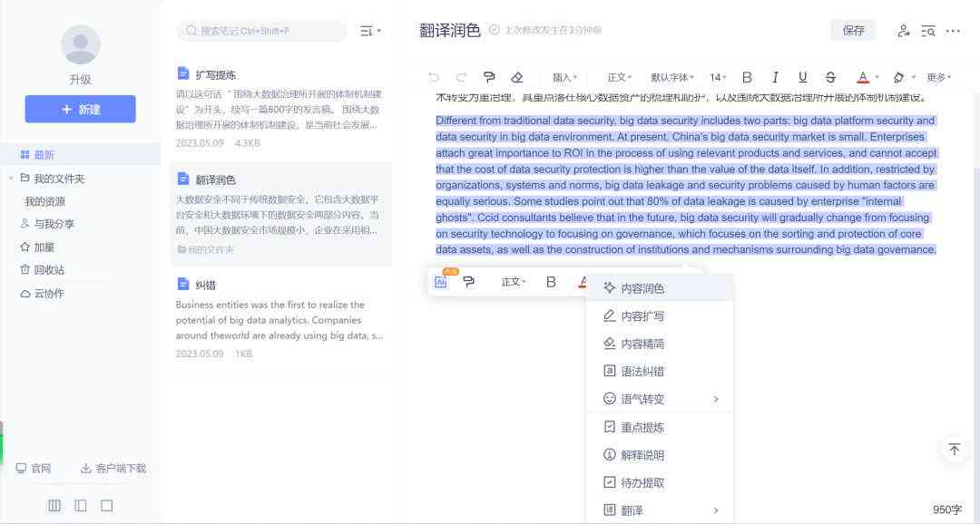
Task: Apply highlight color pen
Action: [898, 77]
